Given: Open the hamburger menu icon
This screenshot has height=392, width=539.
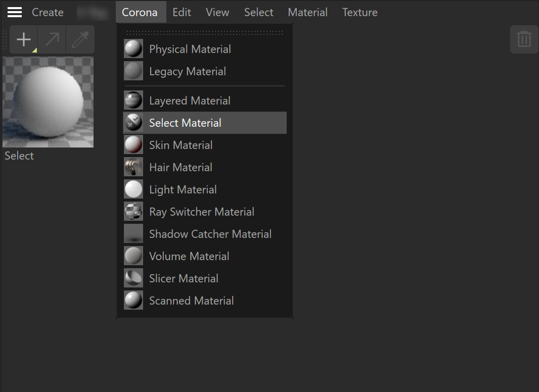Looking at the screenshot, I should tap(15, 12).
